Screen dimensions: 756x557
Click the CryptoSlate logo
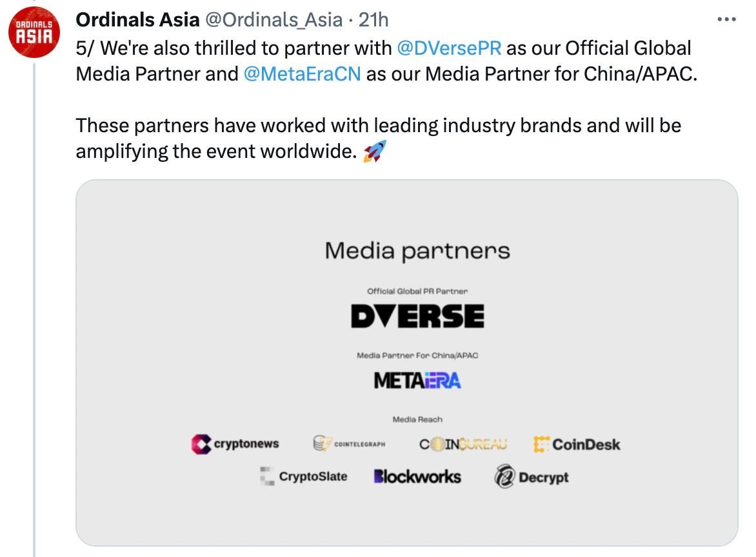pyautogui.click(x=303, y=477)
